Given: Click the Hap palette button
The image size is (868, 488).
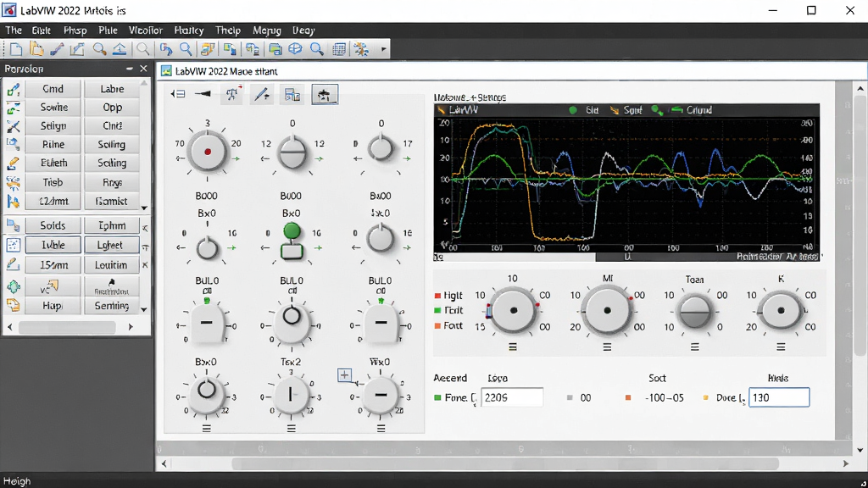Looking at the screenshot, I should [53, 305].
